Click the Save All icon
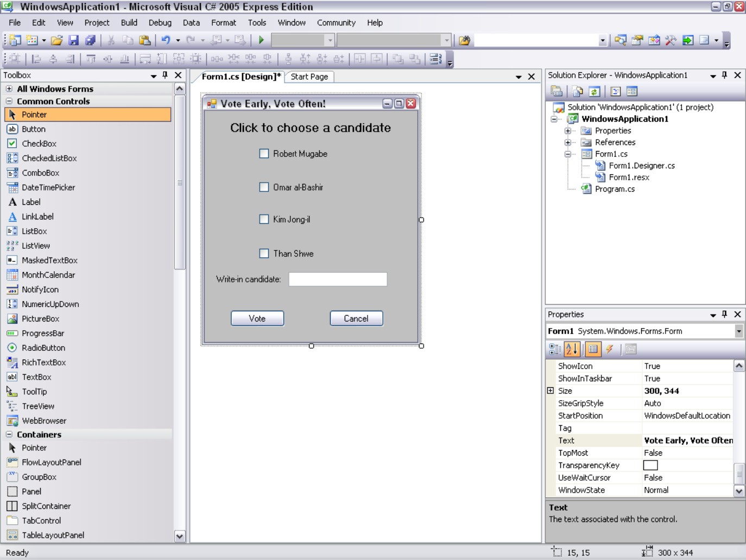746x560 pixels. 90,40
